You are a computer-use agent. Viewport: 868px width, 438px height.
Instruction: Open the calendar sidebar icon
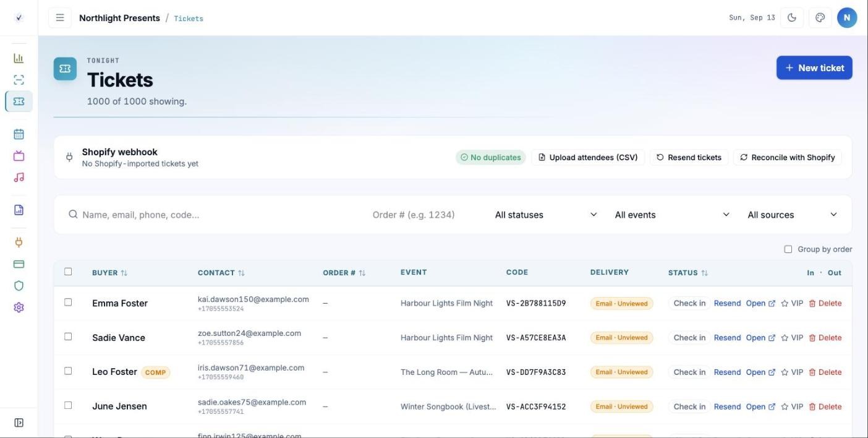[x=19, y=134]
